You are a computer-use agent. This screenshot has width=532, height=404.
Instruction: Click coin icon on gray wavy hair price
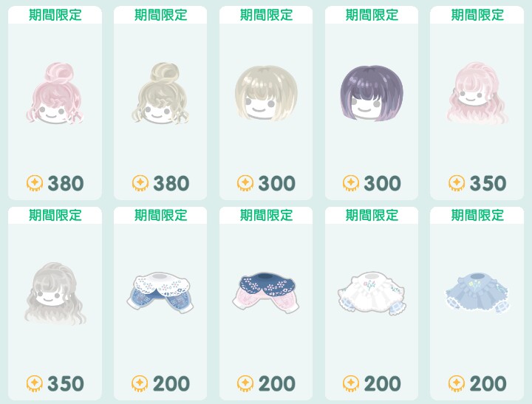(x=35, y=383)
